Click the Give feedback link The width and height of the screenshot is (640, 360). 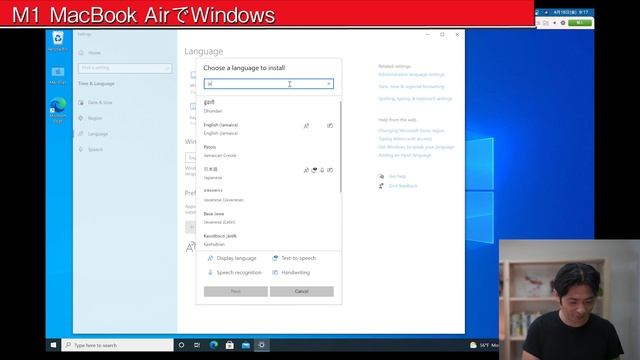click(403, 186)
